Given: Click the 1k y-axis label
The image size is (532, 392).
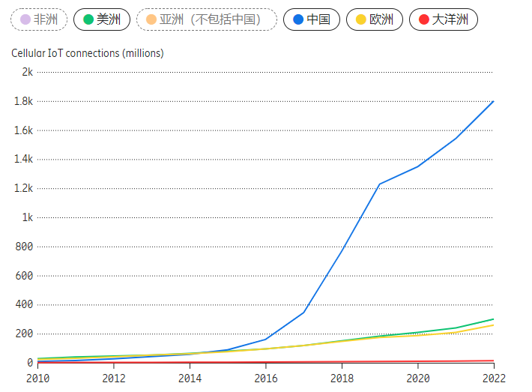Looking at the screenshot, I should 27,217.
